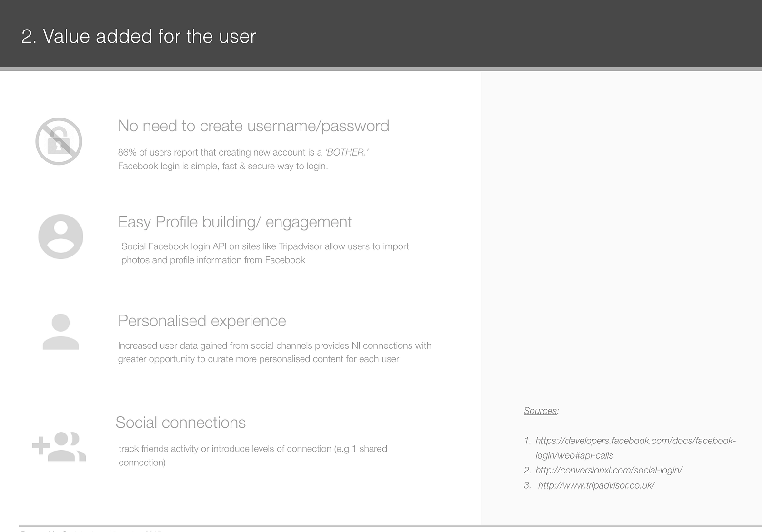Click the circular profile avatar icon
This screenshot has width=762, height=532.
click(x=60, y=236)
